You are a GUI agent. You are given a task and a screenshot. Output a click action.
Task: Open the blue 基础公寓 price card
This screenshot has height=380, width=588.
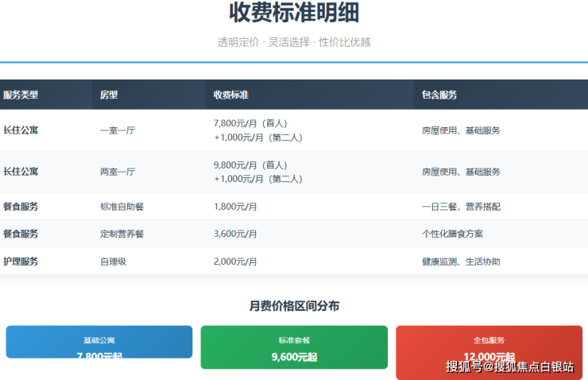[x=99, y=343]
